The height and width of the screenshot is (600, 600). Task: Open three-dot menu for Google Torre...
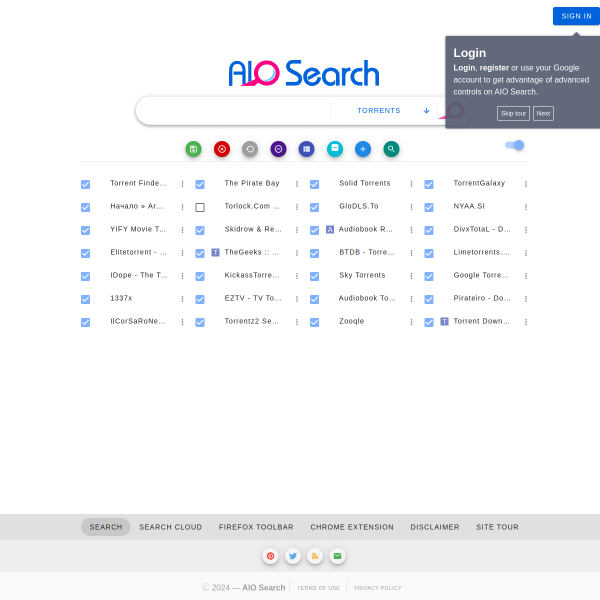tap(526, 276)
